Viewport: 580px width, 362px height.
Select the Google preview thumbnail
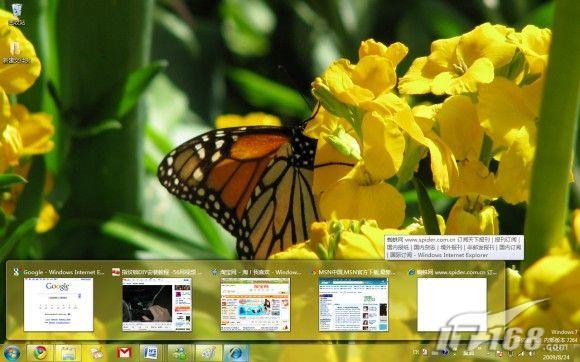(58, 304)
